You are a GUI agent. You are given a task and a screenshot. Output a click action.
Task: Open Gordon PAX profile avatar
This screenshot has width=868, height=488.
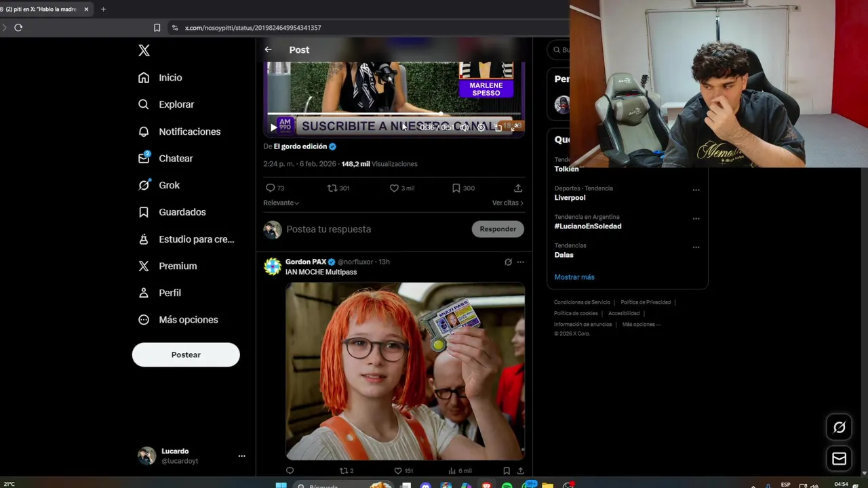click(x=273, y=266)
